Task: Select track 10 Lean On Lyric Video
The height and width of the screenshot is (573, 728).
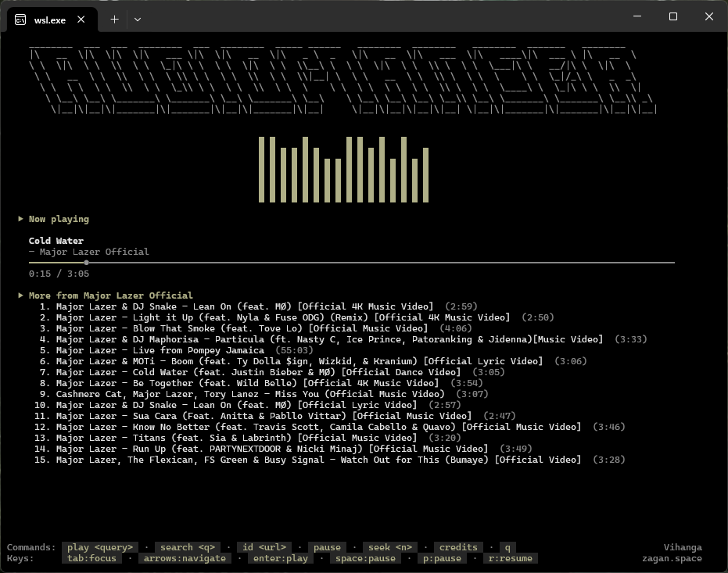Action: click(x=248, y=405)
